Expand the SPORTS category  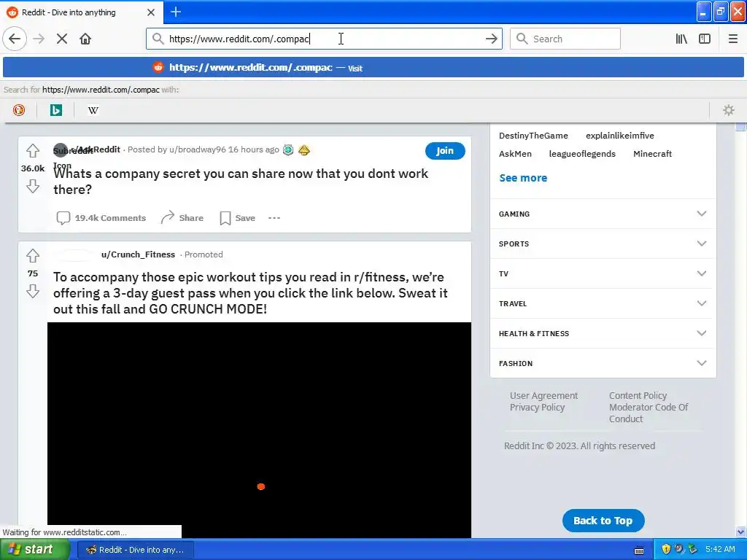click(603, 244)
